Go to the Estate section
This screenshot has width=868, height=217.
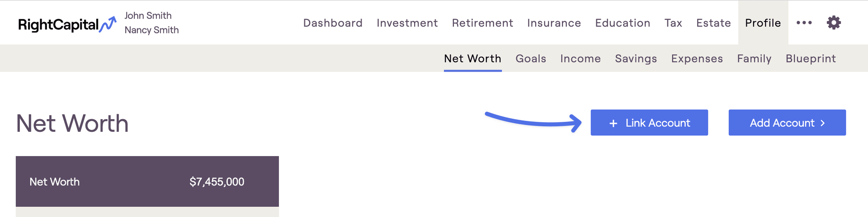(713, 23)
